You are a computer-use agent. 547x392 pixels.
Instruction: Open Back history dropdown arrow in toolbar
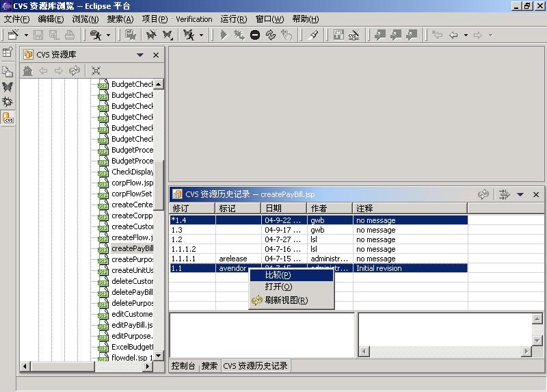tap(466, 36)
